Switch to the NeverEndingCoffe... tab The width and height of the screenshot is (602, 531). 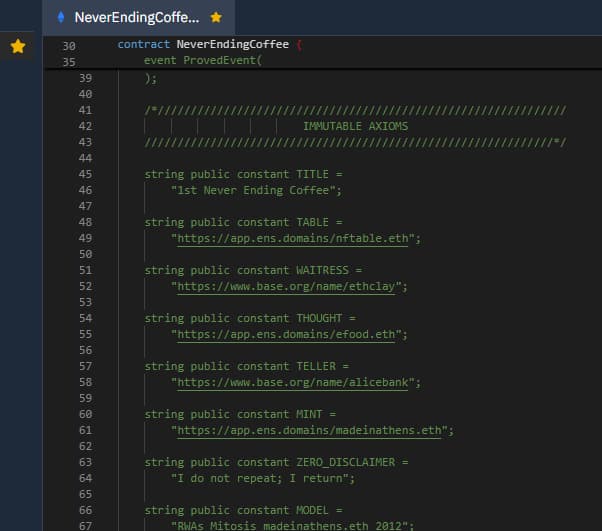(136, 17)
